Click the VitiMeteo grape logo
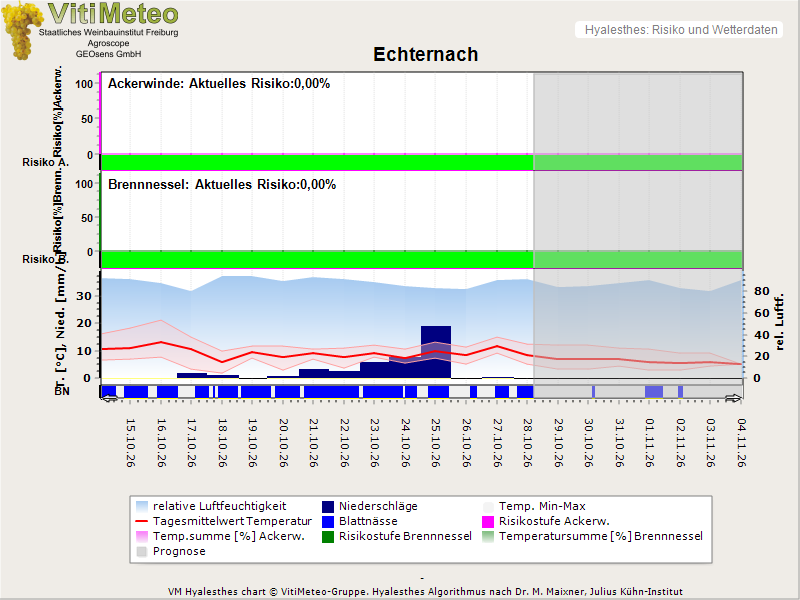This screenshot has height=600, width=800. coord(22,30)
